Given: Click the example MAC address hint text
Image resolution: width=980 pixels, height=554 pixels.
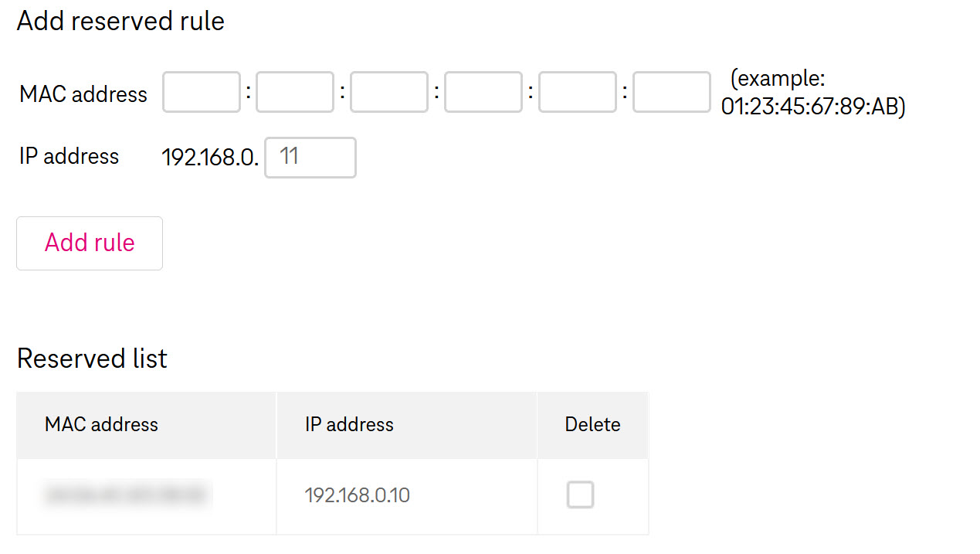Looking at the screenshot, I should click(812, 93).
